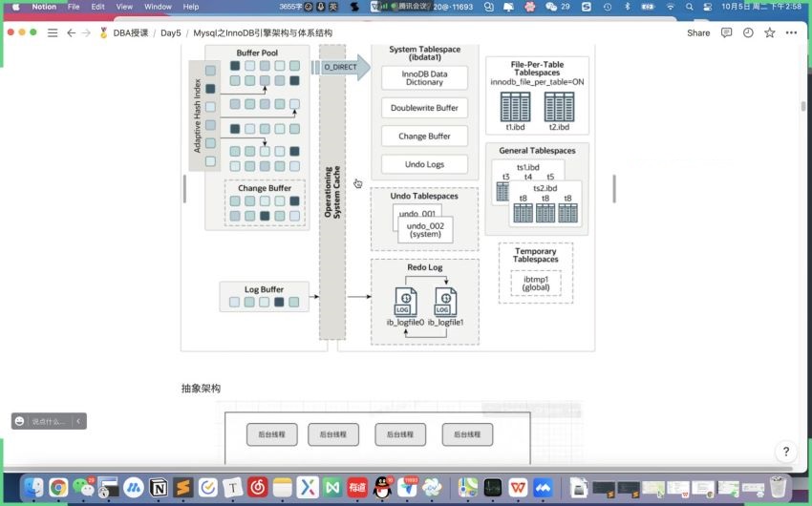Open the three-dot page options menu

tap(791, 32)
